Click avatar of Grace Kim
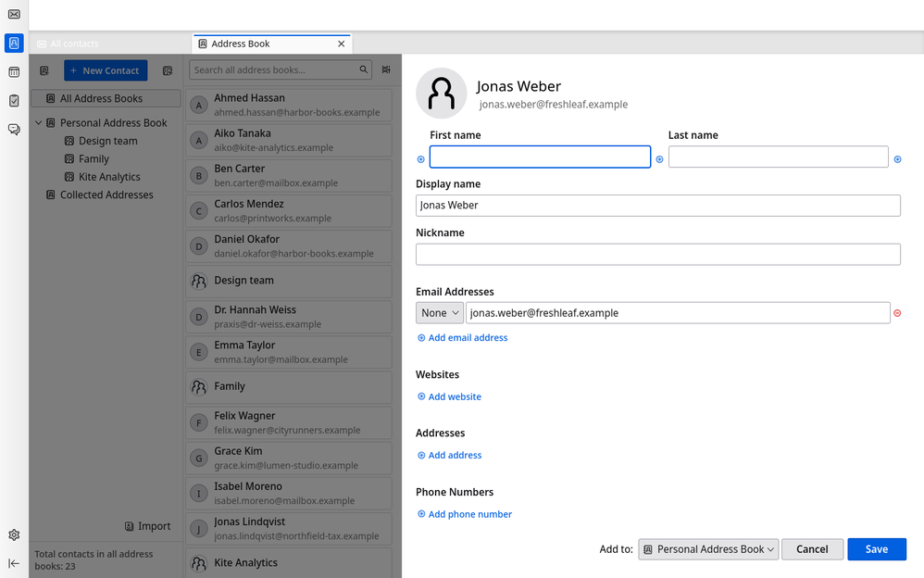This screenshot has width=924, height=578. [x=199, y=459]
